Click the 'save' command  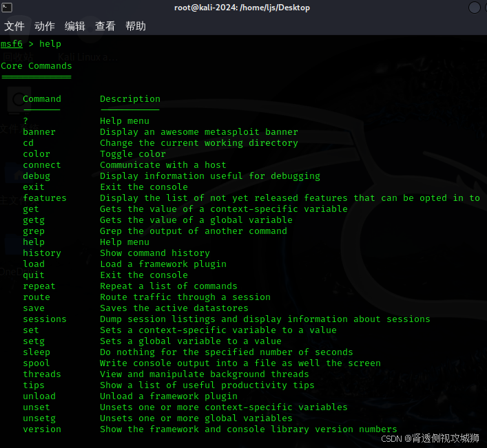34,308
